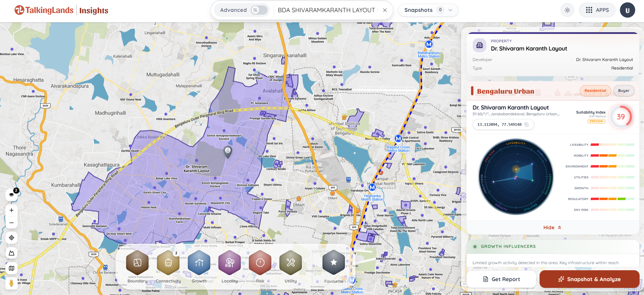Click the Concorde Antares label
This screenshot has height=295, width=644.
tap(209, 214)
